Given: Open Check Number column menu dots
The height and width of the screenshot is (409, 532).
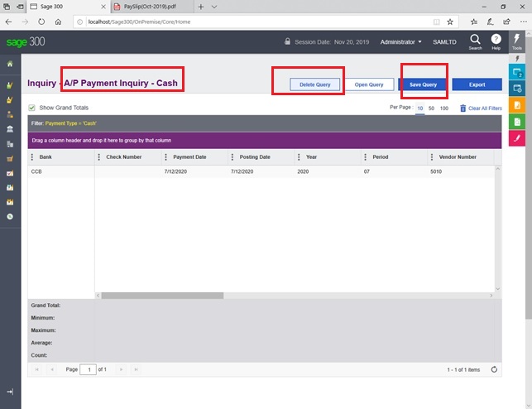Looking at the screenshot, I should 98,156.
